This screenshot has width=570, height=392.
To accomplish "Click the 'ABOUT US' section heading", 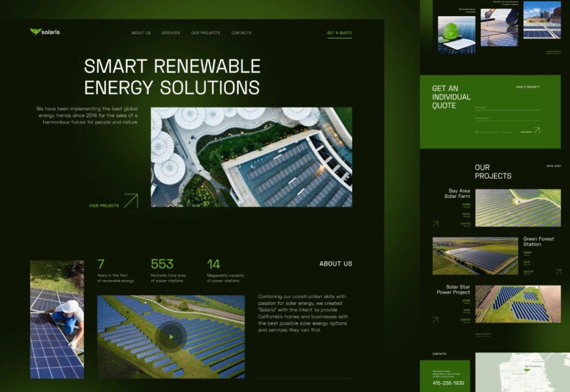I will pyautogui.click(x=336, y=264).
